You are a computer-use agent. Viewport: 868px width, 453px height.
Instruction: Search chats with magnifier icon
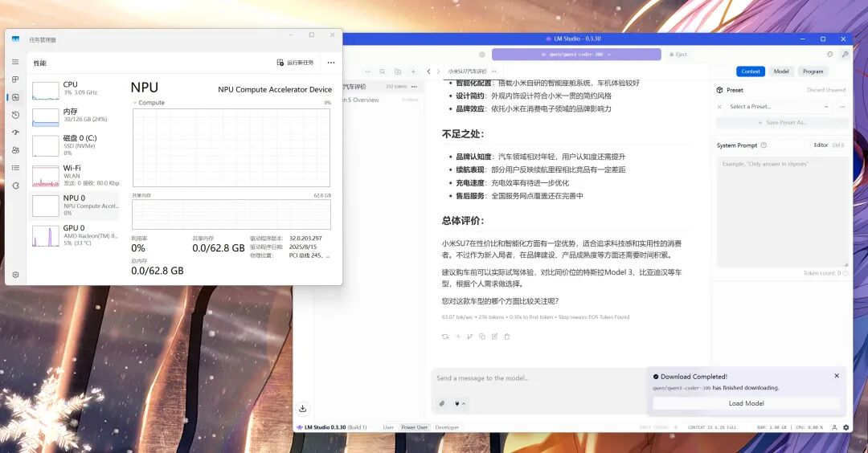[x=382, y=71]
